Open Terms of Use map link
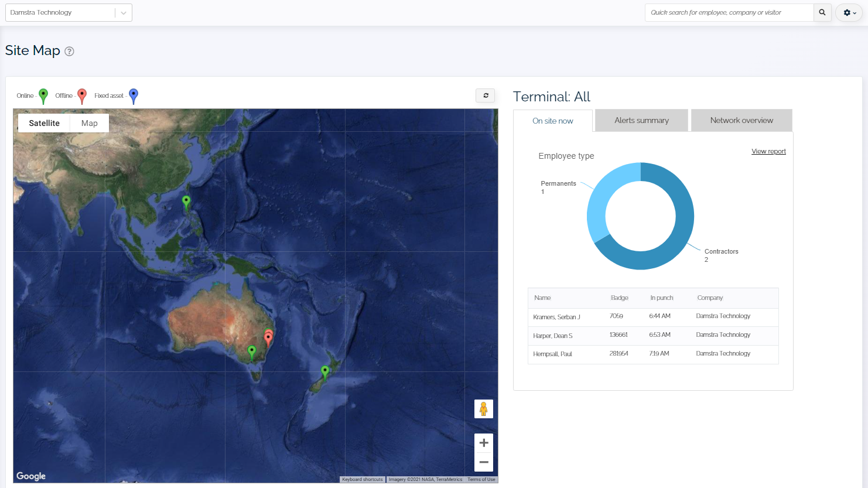 (x=481, y=479)
